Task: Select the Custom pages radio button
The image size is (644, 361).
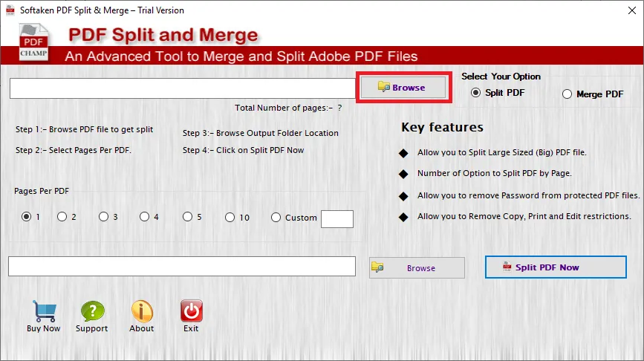Action: point(276,217)
